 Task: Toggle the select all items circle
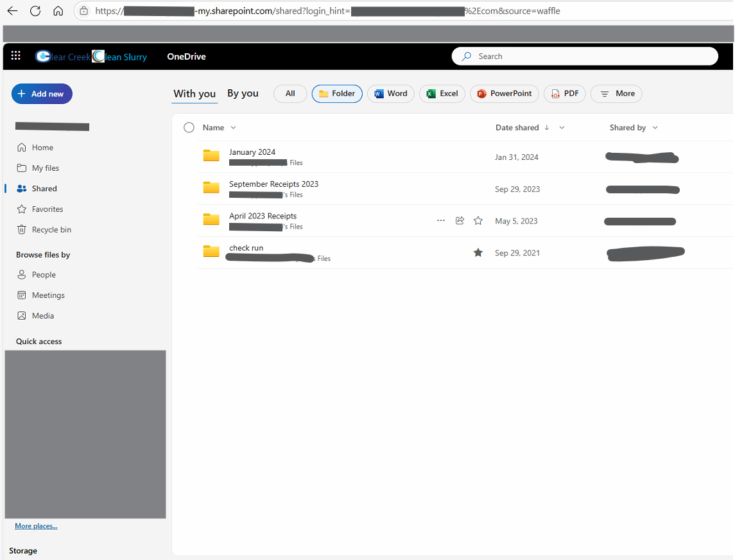point(189,128)
